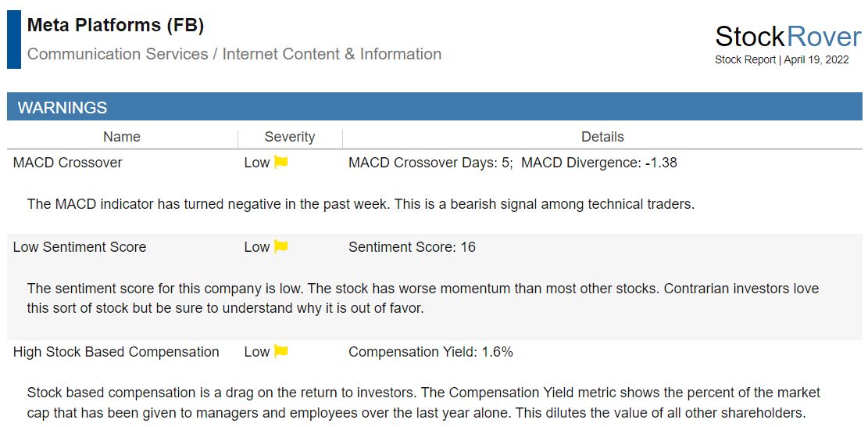The width and height of the screenshot is (868, 427).
Task: Click the yellow flag beside MACD Crossover
Action: [281, 163]
